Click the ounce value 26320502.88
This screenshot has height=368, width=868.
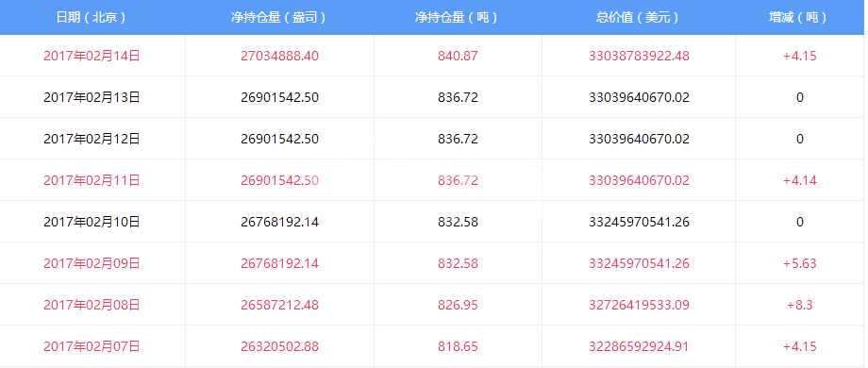279,347
